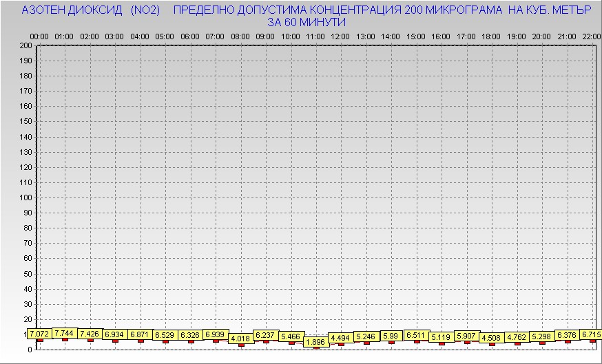
Task: Click the 4.018 data label
Action: tap(240, 339)
